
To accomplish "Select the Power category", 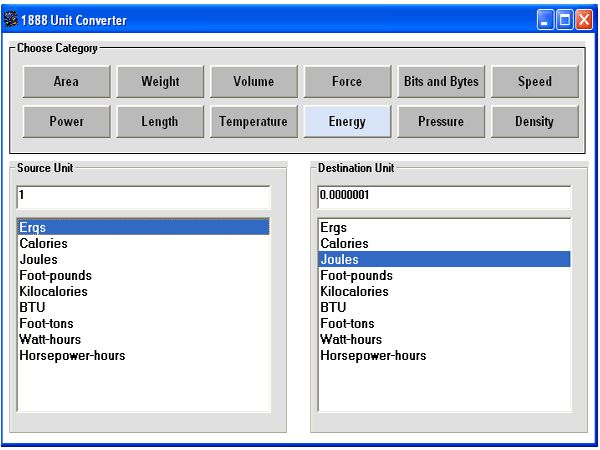I will coord(67,122).
